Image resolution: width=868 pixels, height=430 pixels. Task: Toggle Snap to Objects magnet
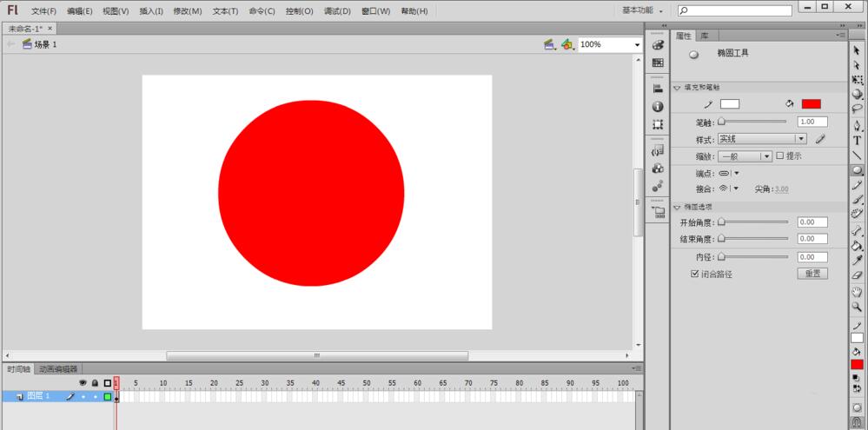point(857,423)
